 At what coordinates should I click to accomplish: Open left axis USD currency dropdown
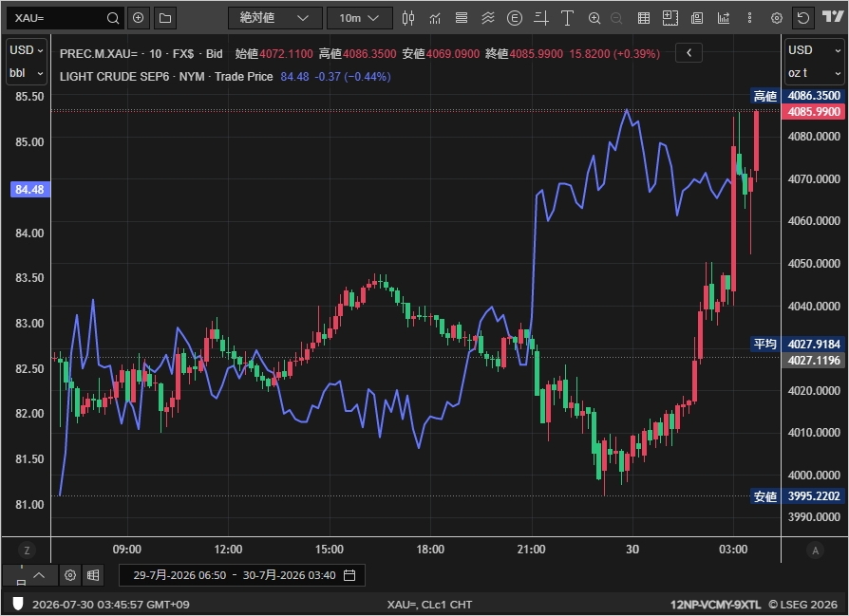27,49
